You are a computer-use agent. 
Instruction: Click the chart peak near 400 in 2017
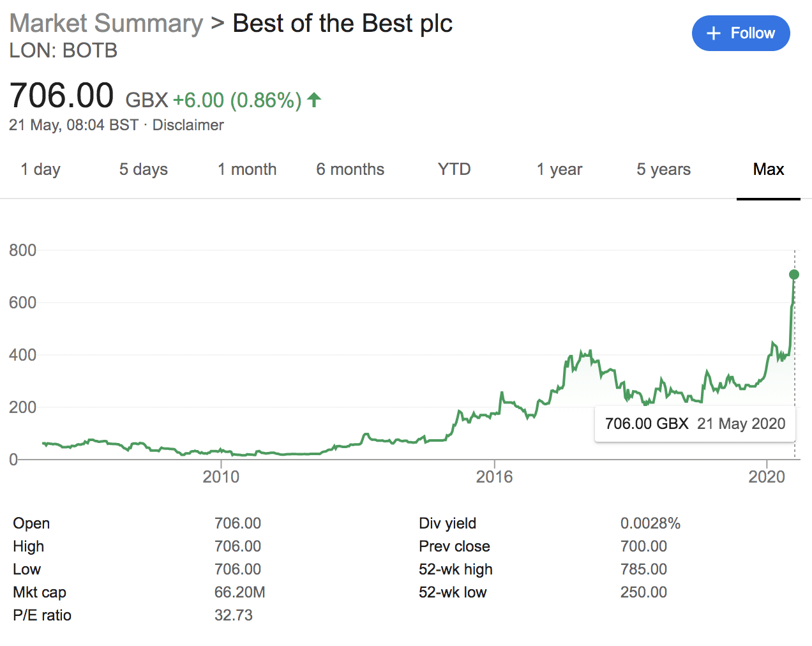click(x=581, y=351)
